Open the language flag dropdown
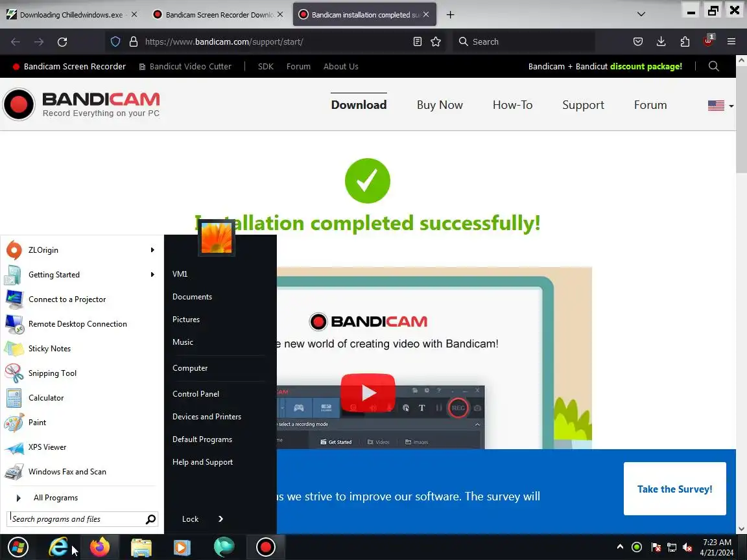This screenshot has height=560, width=747. click(x=720, y=105)
